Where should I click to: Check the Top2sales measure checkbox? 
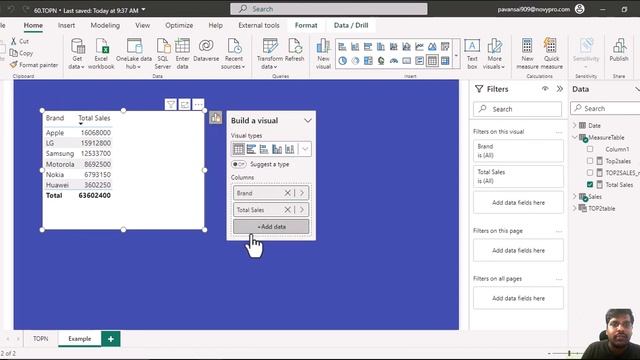(x=590, y=161)
